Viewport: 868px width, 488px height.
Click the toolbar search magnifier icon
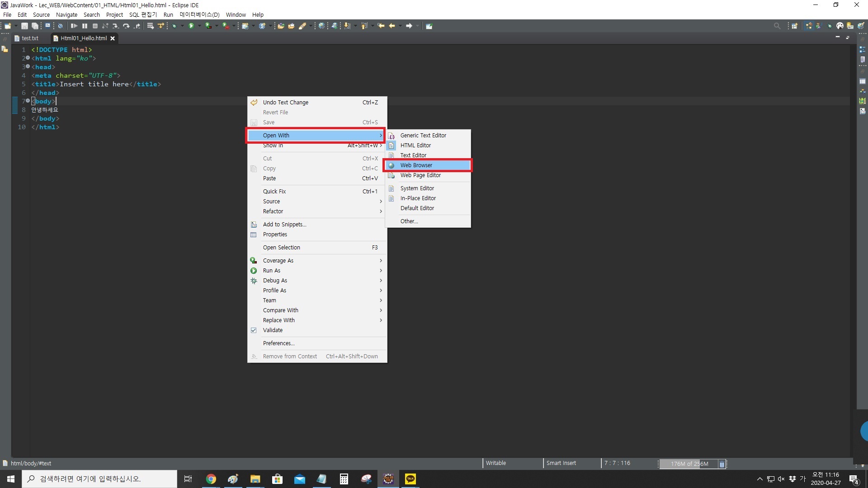(777, 26)
